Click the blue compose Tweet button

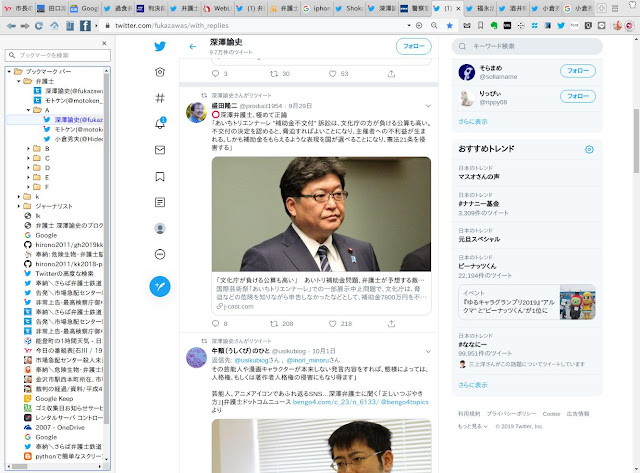160,286
